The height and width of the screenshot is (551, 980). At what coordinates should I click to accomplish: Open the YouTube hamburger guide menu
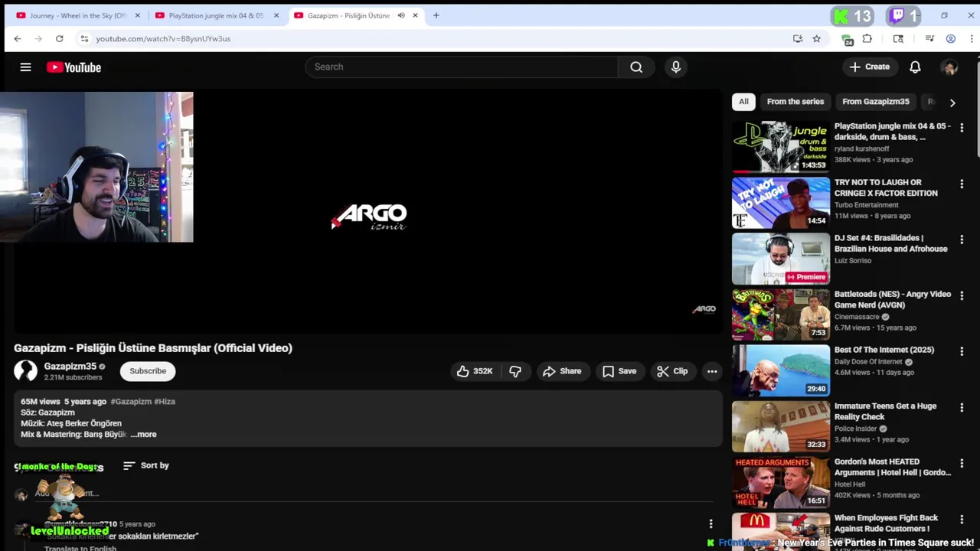(25, 67)
